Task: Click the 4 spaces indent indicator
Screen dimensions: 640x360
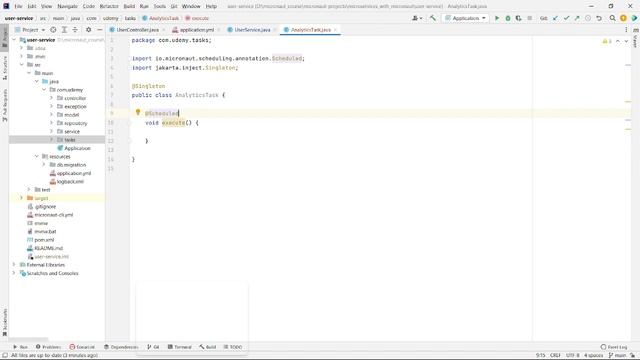Action: tap(593, 355)
